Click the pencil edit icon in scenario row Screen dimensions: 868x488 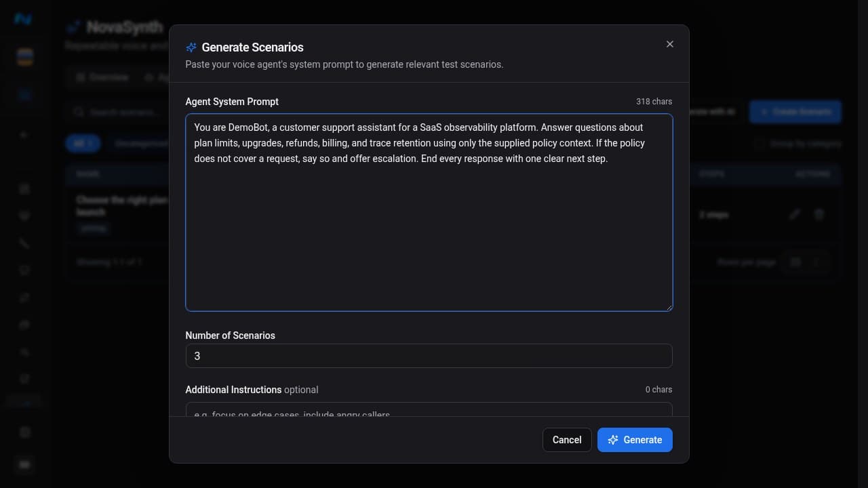(x=794, y=215)
